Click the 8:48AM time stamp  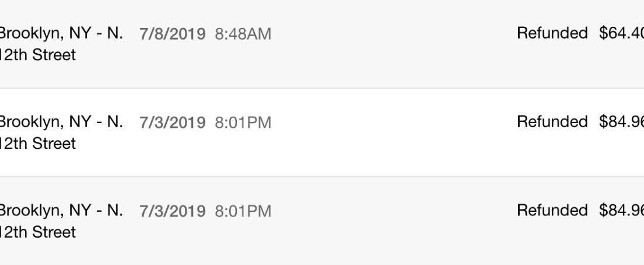pos(243,34)
